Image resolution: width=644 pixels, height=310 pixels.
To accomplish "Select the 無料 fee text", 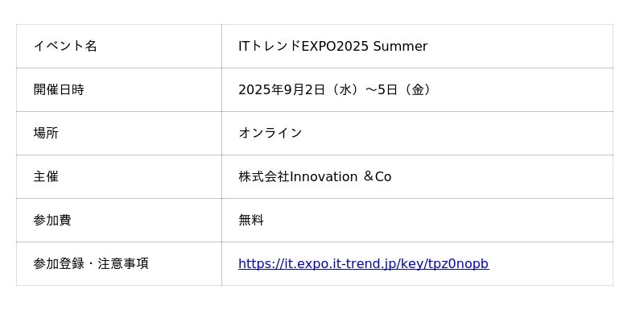I will 251,220.
